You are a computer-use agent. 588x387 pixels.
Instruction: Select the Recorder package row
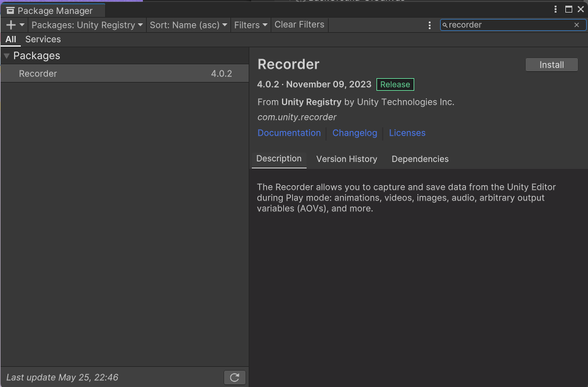click(125, 74)
